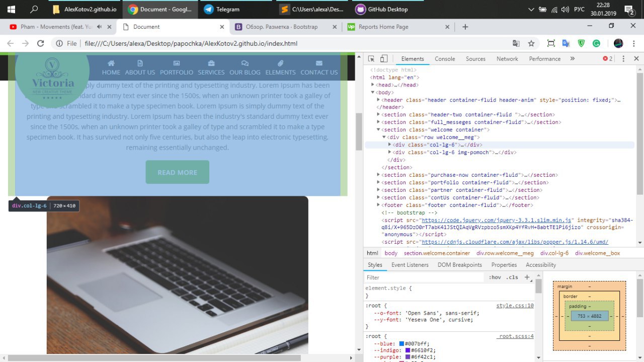
Task: Switch to the Network tab
Action: [x=507, y=59]
